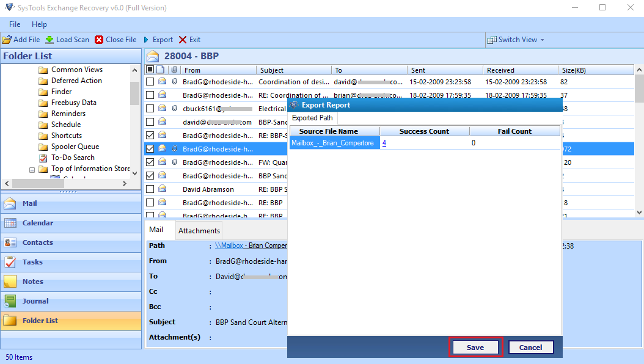Open the Mail section envelope icon
The image size is (644, 364).
10,203
